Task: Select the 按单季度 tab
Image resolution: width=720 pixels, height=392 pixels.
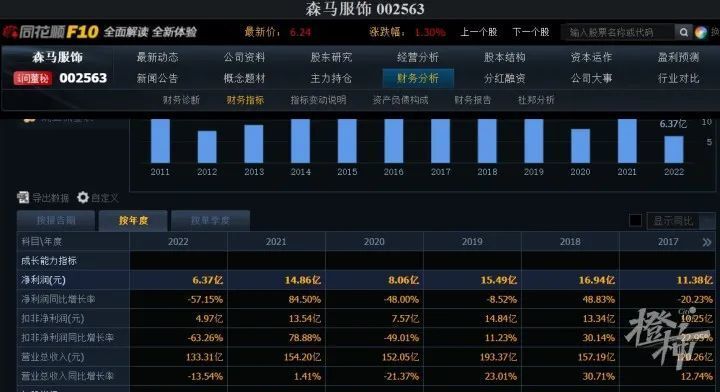Action: [x=210, y=221]
